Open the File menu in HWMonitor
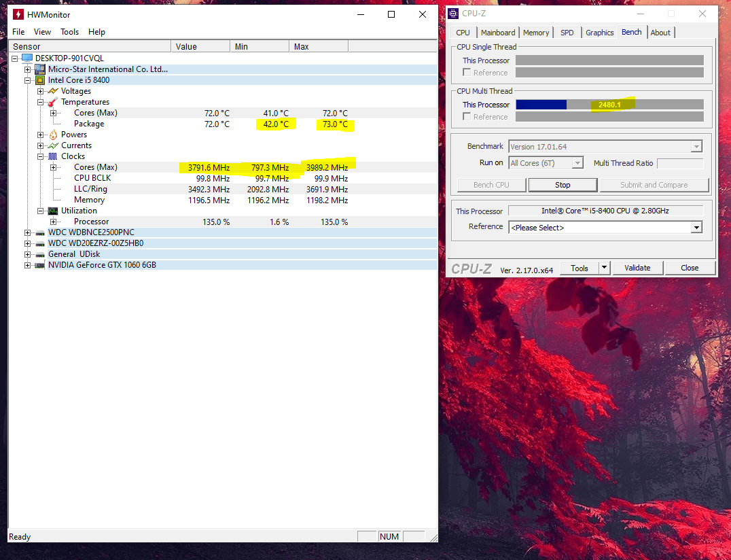Image resolution: width=731 pixels, height=560 pixels. coord(18,32)
